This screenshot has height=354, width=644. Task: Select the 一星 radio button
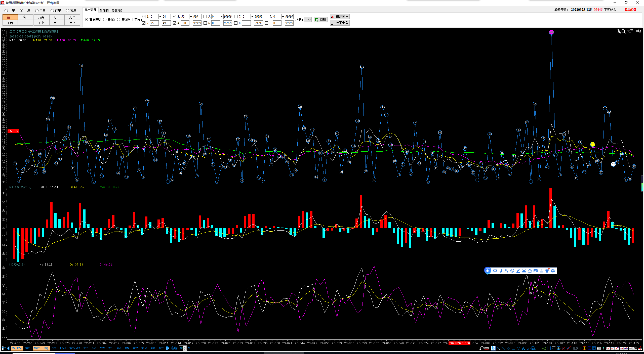6,11
